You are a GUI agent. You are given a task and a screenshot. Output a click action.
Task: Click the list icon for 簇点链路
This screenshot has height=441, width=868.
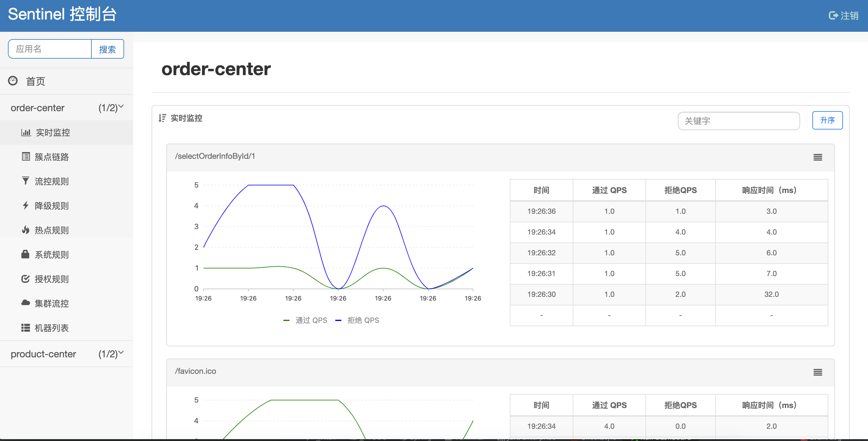click(x=26, y=157)
